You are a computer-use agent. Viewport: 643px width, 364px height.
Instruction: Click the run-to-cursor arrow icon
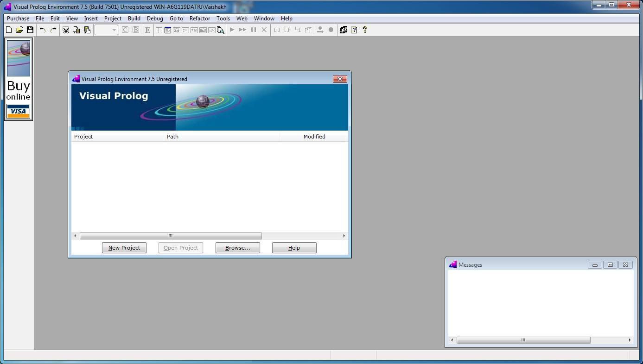pos(320,30)
